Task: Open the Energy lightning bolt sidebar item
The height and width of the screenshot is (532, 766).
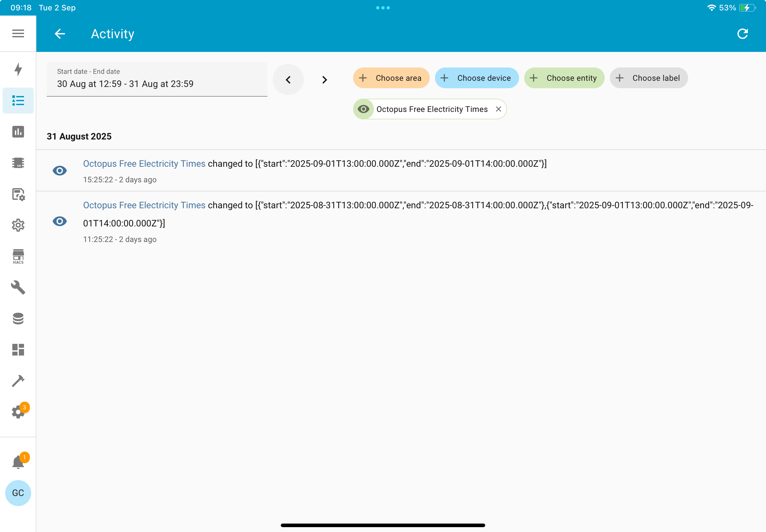Action: (18, 69)
